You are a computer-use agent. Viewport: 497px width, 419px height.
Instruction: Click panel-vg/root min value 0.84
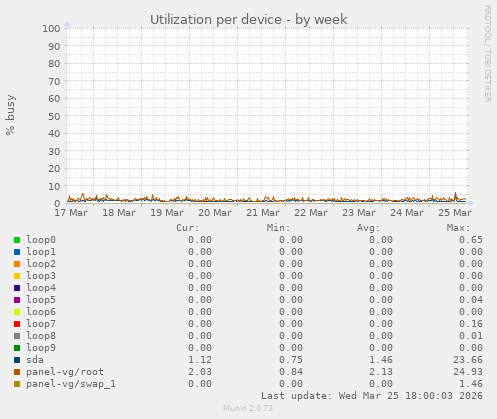(291, 372)
